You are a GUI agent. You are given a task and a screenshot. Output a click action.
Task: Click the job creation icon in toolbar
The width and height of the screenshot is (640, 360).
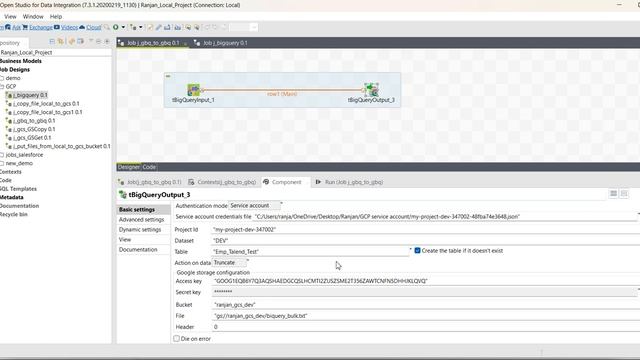(x=133, y=27)
